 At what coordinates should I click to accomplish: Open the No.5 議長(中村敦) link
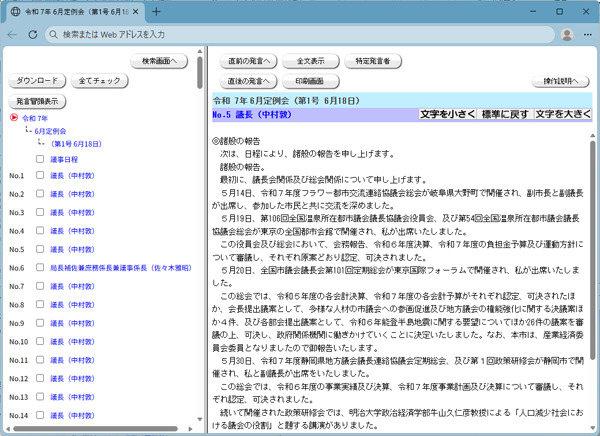pyautogui.click(x=72, y=250)
